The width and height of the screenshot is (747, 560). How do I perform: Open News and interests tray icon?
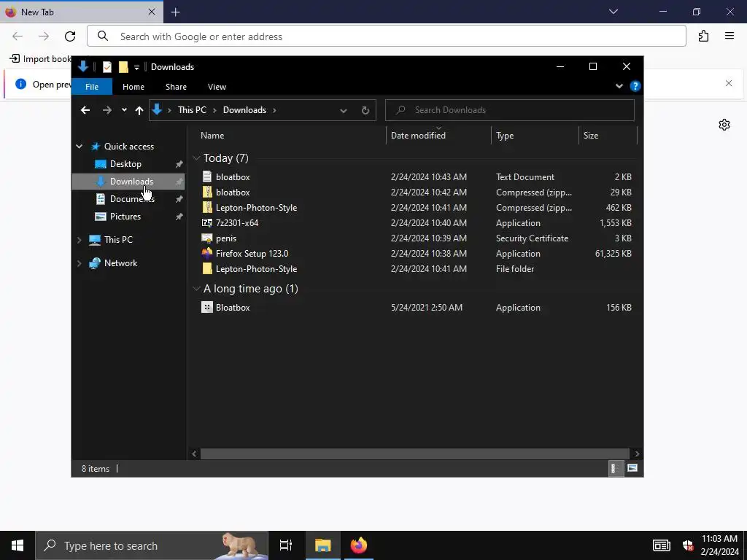661,545
